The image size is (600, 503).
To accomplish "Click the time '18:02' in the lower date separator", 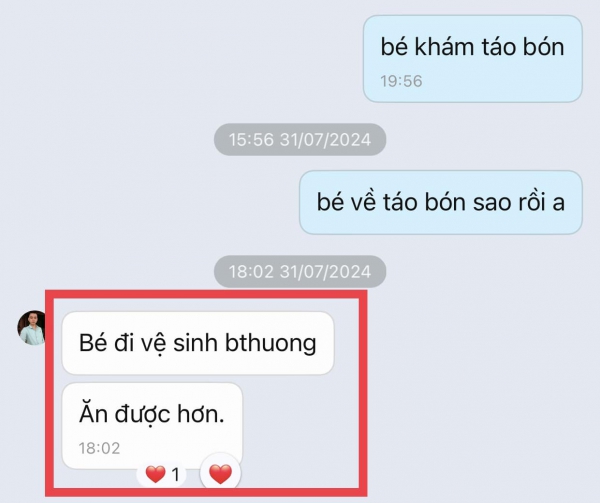I will (251, 272).
